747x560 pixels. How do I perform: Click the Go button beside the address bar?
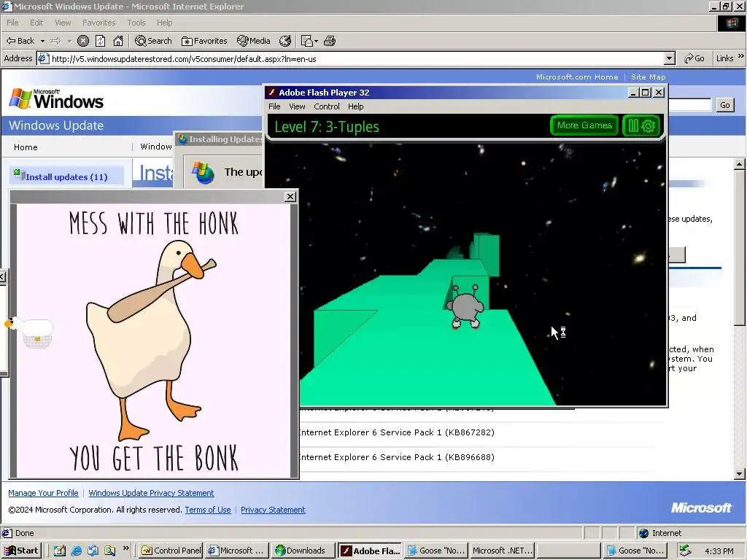point(694,58)
